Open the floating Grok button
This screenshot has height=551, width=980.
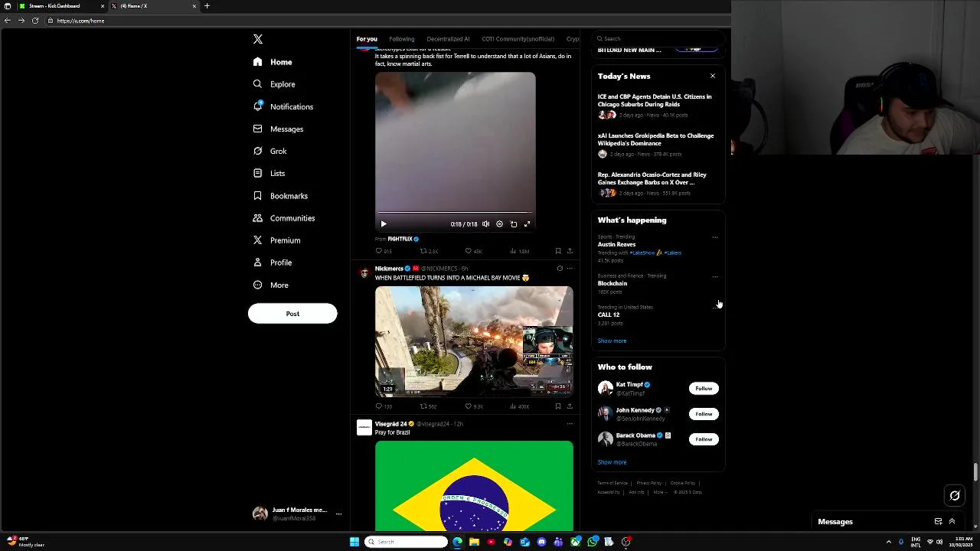click(955, 496)
